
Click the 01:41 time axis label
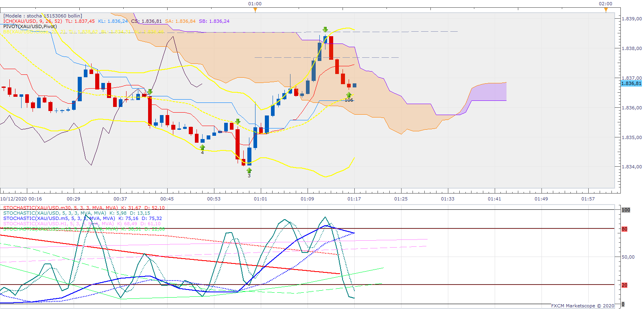(x=495, y=199)
